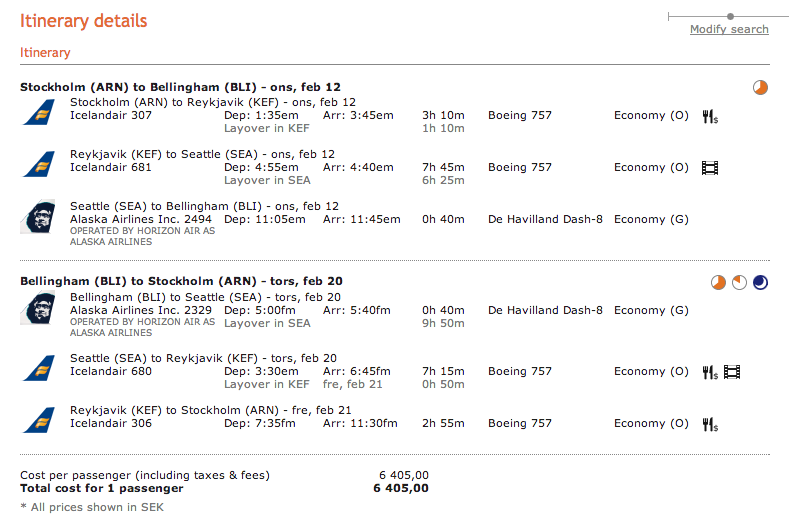Click the search progress step marker dot
This screenshot has width=789, height=515.
click(x=731, y=16)
